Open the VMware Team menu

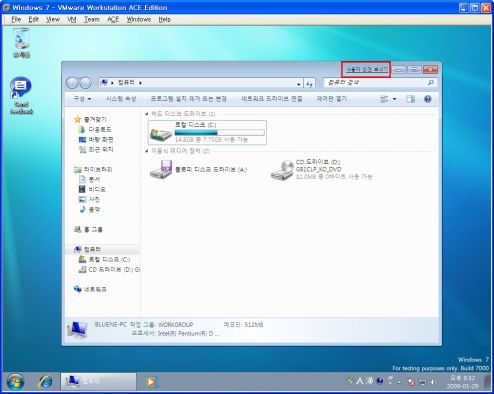(x=92, y=19)
